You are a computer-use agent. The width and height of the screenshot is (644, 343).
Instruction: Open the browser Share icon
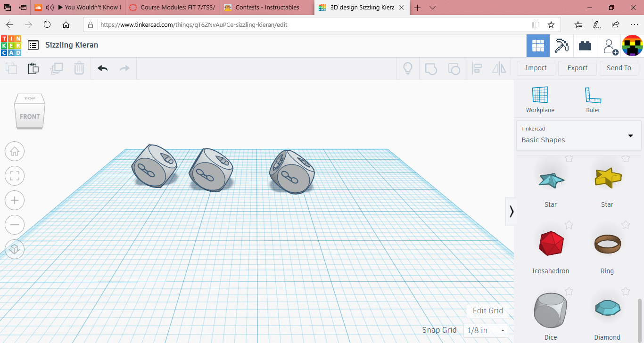tap(615, 24)
